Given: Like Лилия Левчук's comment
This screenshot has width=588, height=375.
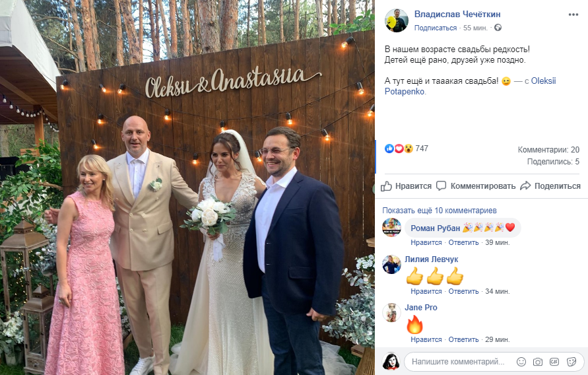Looking at the screenshot, I should [x=426, y=291].
